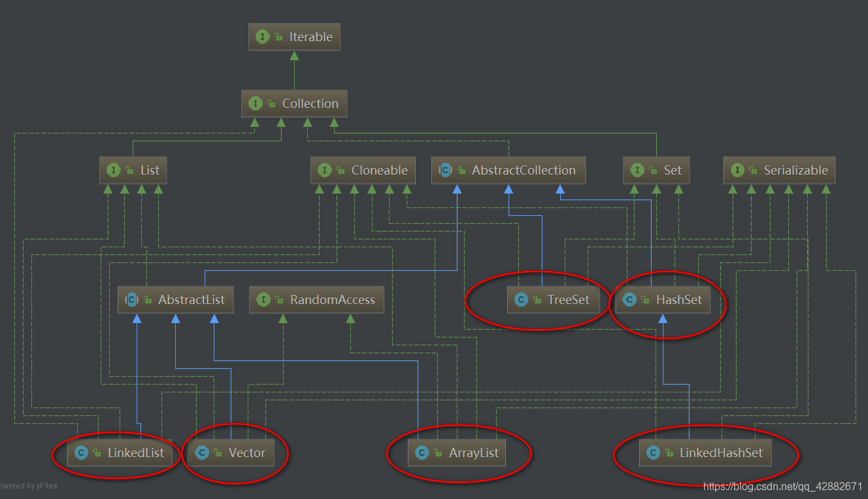Click the class icon on LinkedList
Screen dimensions: 868x499
coord(81,453)
